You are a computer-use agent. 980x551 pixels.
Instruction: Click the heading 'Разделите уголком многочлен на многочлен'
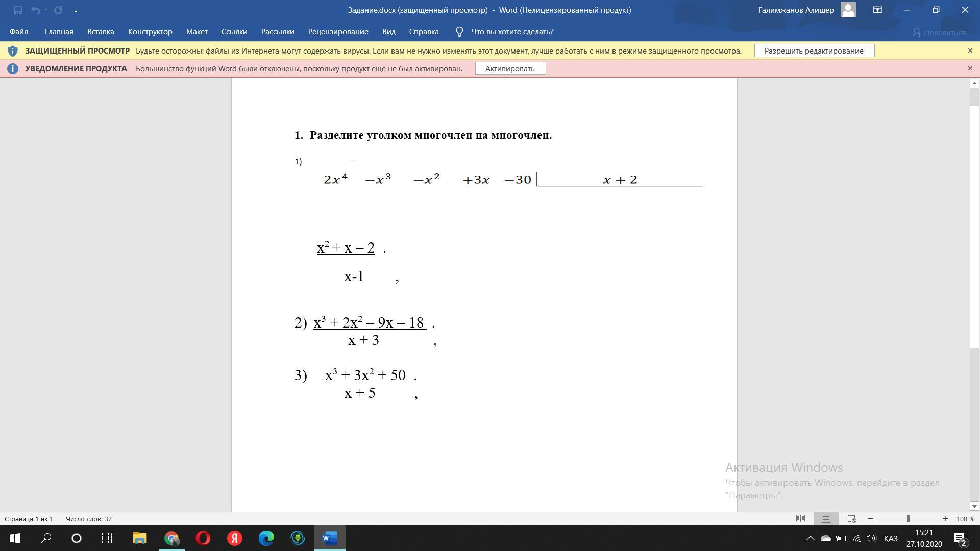(431, 135)
